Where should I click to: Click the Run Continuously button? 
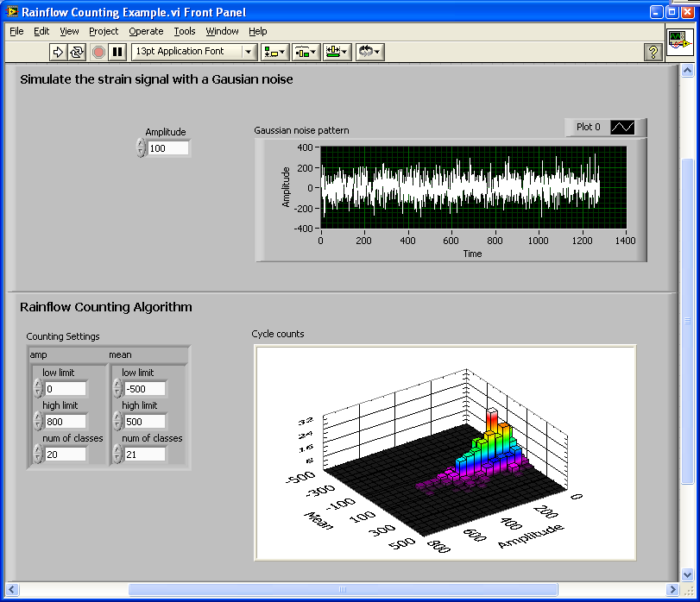click(x=77, y=52)
